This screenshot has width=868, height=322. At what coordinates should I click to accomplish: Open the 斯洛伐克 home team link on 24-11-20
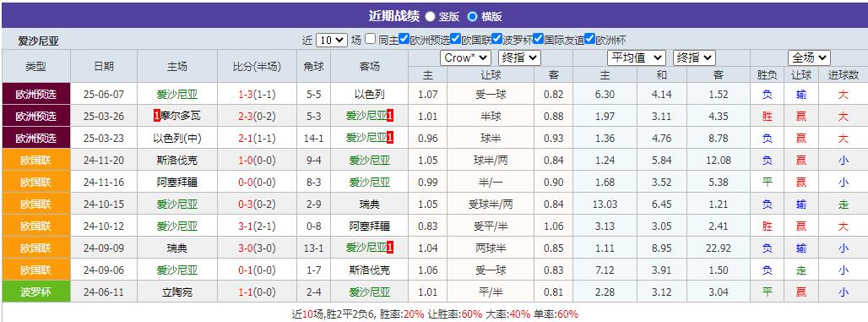[x=177, y=161]
